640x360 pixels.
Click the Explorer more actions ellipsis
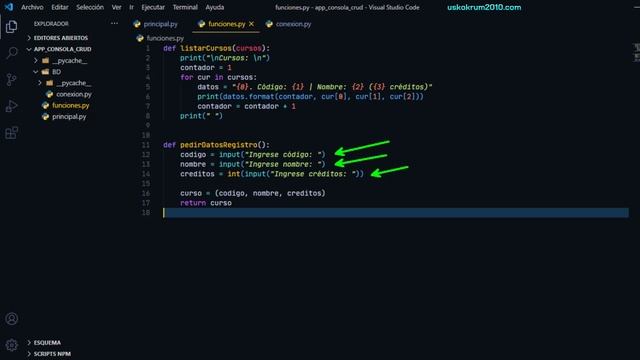pyautogui.click(x=114, y=24)
